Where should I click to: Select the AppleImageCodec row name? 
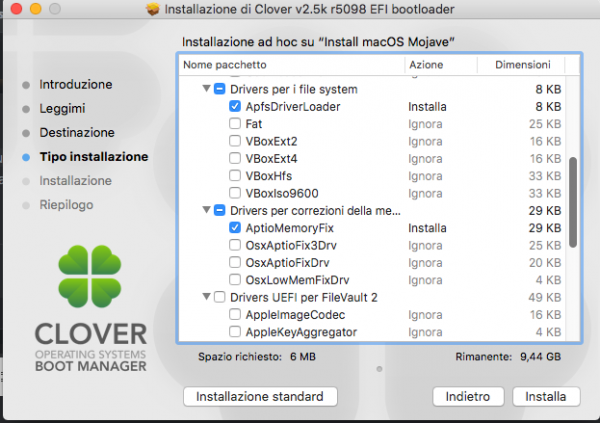pos(295,315)
